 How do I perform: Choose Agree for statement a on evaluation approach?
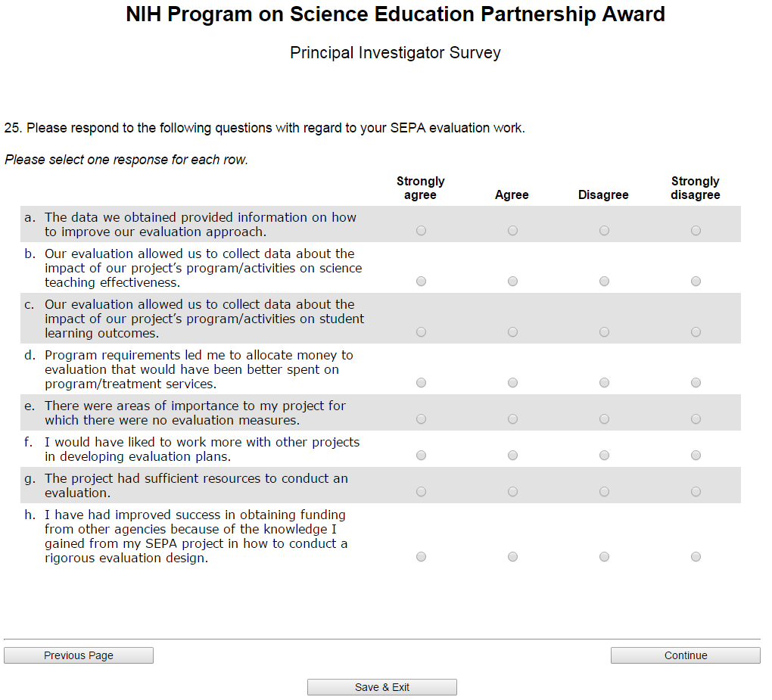(x=512, y=231)
